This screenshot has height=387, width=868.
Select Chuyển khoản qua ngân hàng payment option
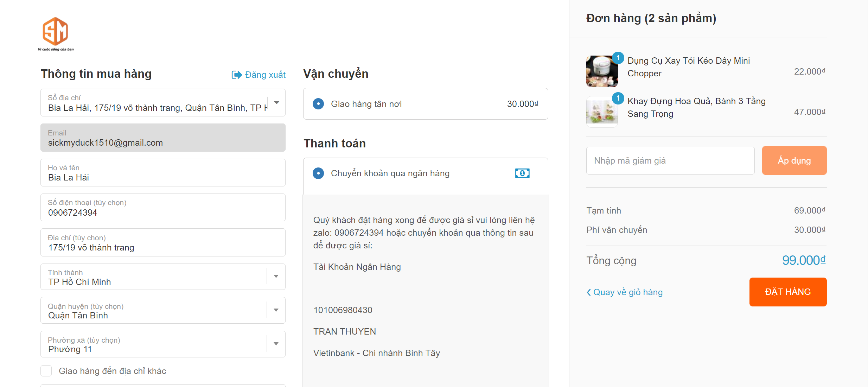tap(318, 173)
